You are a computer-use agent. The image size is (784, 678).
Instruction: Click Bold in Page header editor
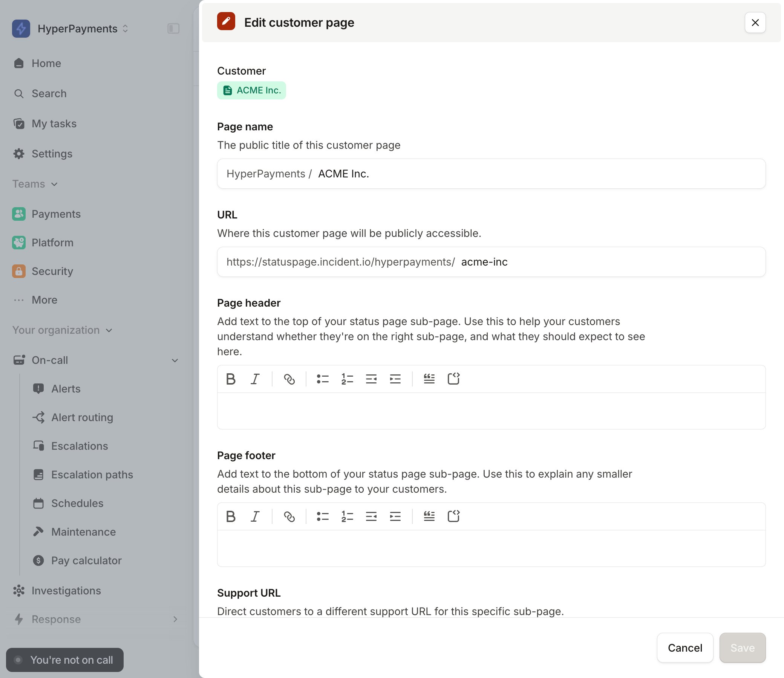pyautogui.click(x=231, y=379)
